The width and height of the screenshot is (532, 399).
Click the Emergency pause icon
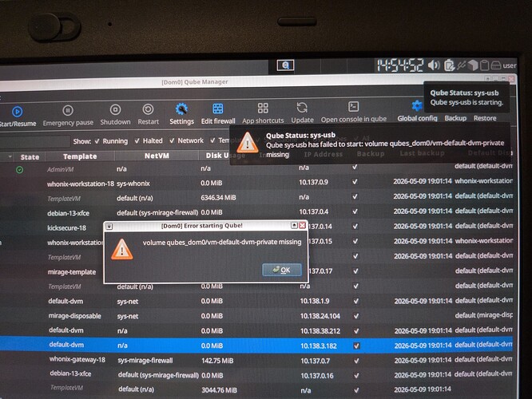pos(68,110)
